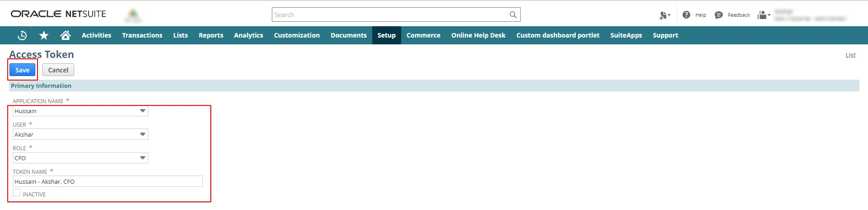Open the Customization menu

pos(297,35)
